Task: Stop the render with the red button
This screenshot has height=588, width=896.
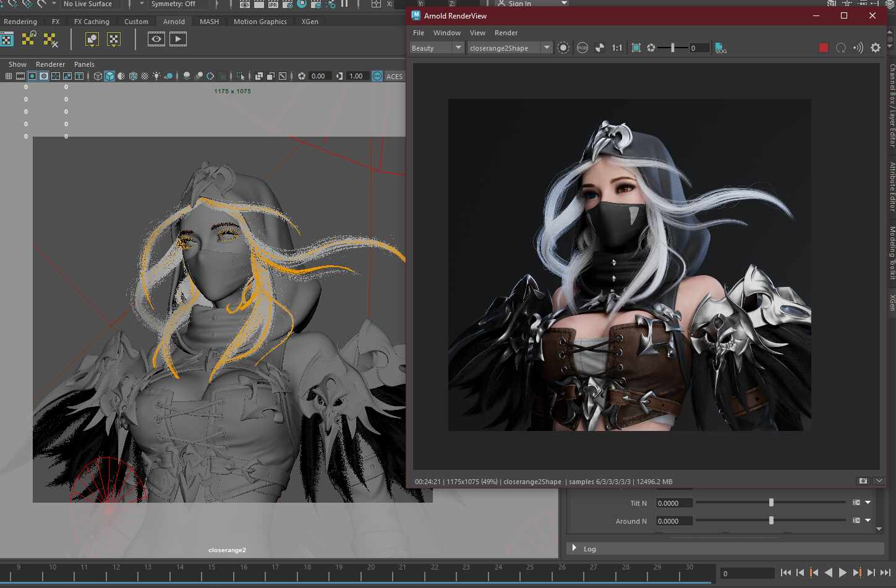Action: [x=823, y=48]
